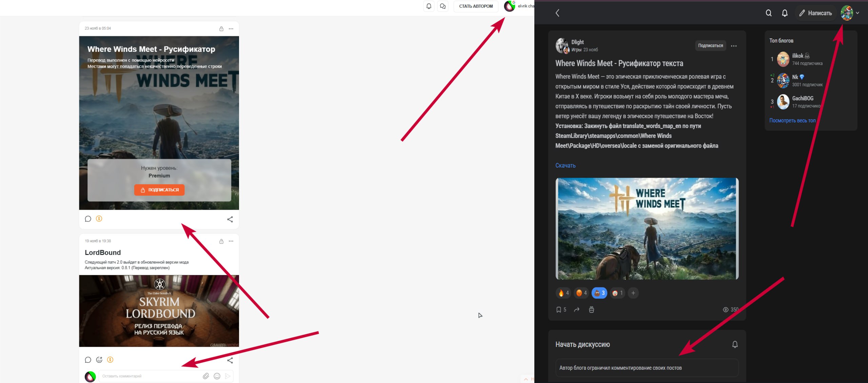Viewport: 868px width, 383px height.
Task: Click the attach file paperclip icon
Action: pyautogui.click(x=206, y=376)
